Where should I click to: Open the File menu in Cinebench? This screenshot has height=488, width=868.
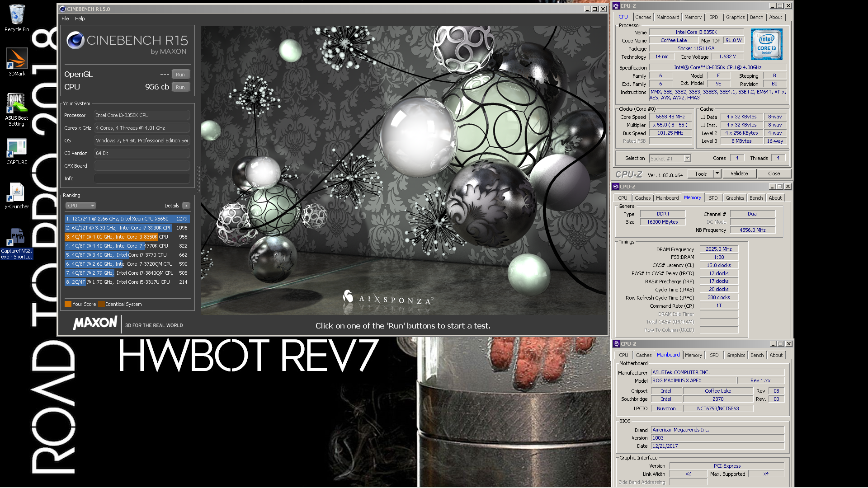click(65, 19)
